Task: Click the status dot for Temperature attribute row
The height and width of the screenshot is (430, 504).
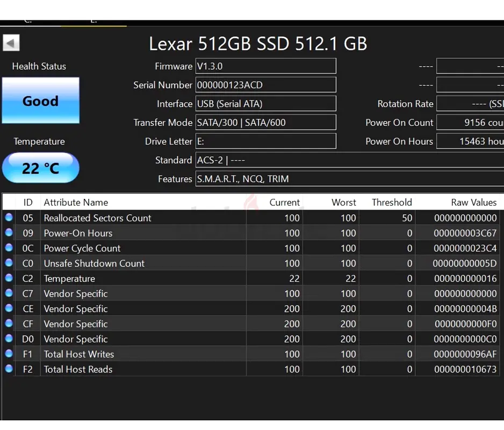Action: pos(9,278)
